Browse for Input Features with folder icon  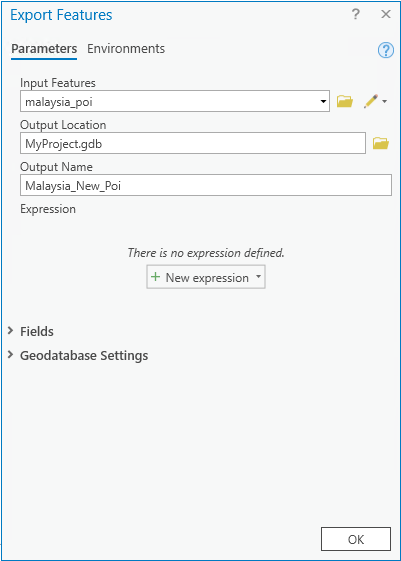(345, 101)
